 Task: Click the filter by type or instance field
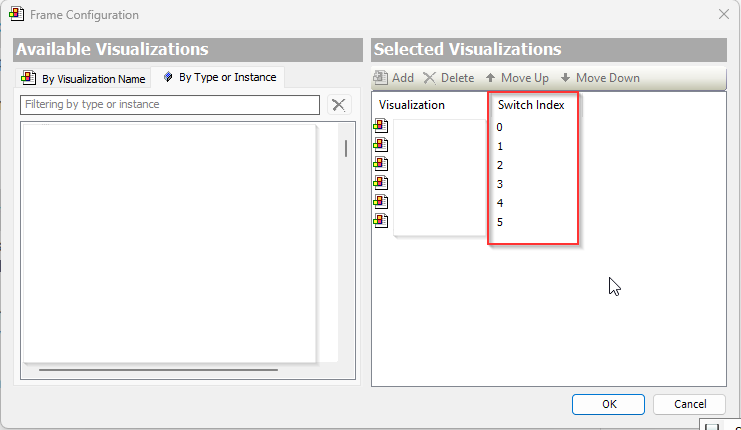pos(170,105)
